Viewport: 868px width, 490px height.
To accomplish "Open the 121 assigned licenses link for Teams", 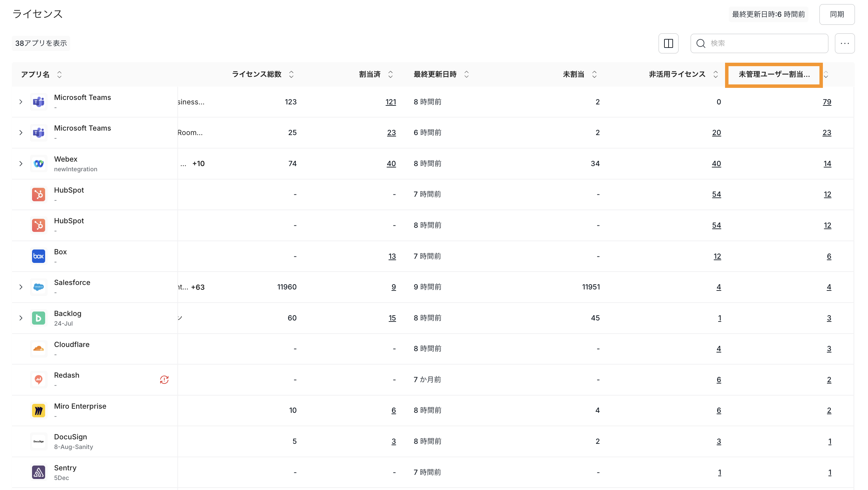I will point(390,102).
